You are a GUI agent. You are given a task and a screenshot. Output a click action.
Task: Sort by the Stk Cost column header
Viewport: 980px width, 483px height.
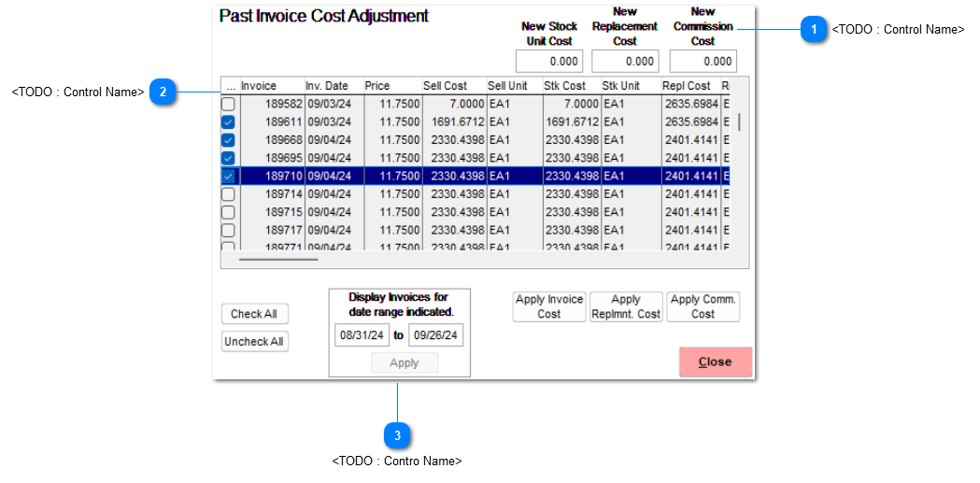pos(571,86)
